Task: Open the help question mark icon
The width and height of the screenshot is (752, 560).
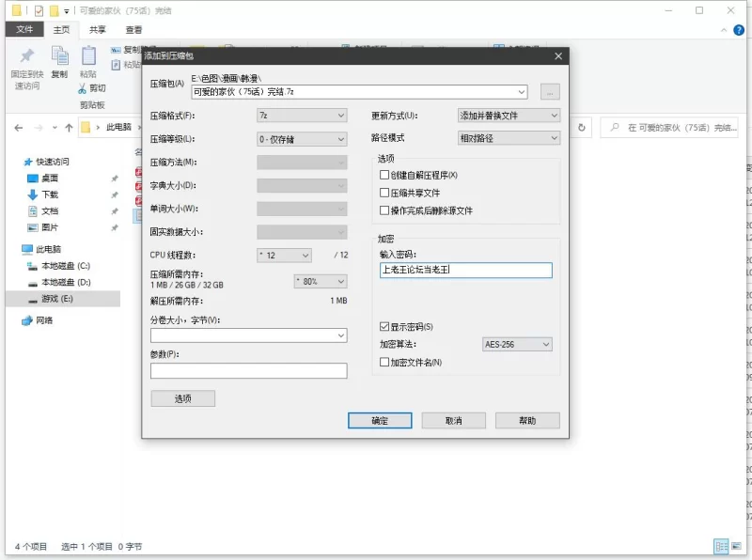Action: click(739, 30)
